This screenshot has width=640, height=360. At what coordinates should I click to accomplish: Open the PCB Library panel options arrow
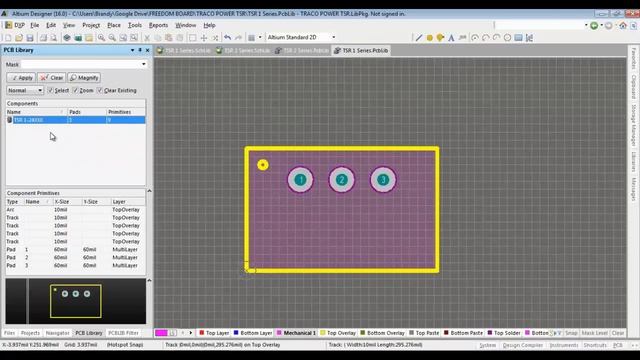(x=132, y=50)
